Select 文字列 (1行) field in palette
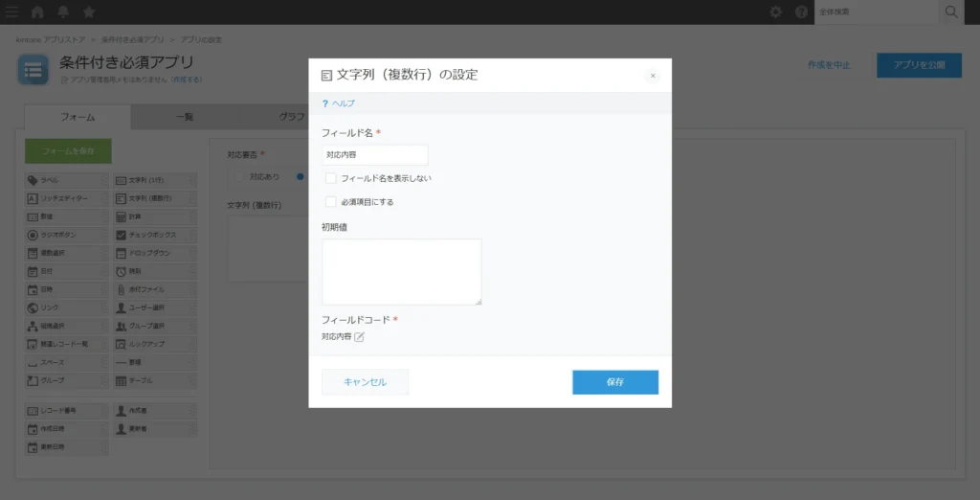Screen dimensions: 980x500 tap(155, 180)
